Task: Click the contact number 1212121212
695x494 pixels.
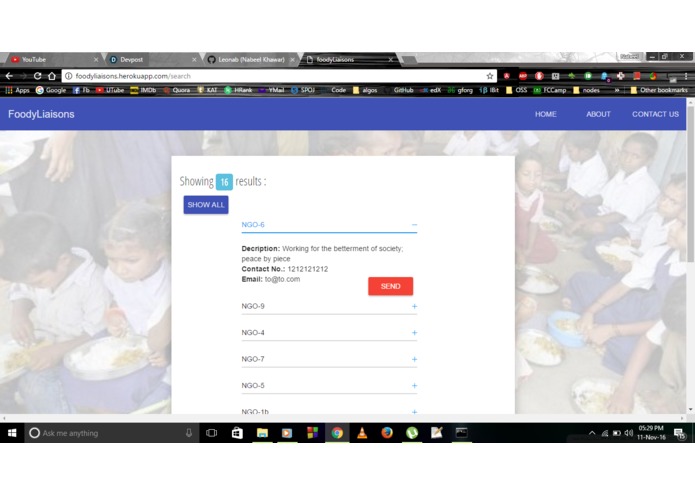Action: (x=308, y=269)
